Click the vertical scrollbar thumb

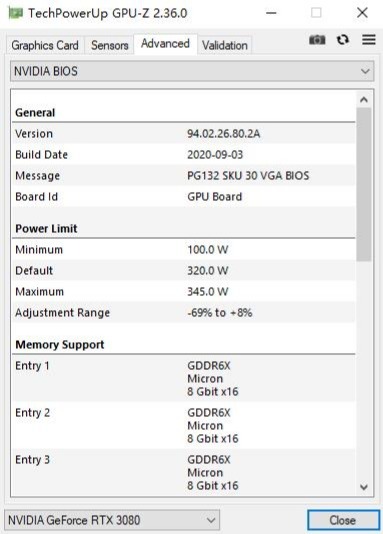tap(364, 184)
